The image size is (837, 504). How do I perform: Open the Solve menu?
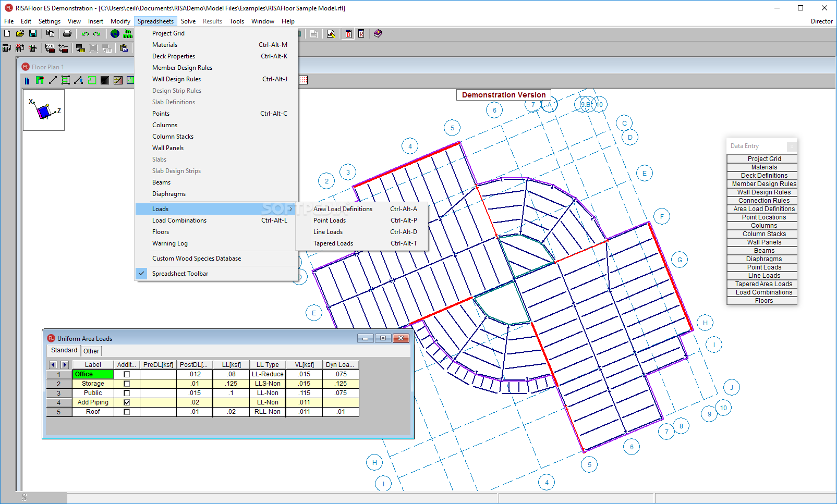(x=188, y=21)
